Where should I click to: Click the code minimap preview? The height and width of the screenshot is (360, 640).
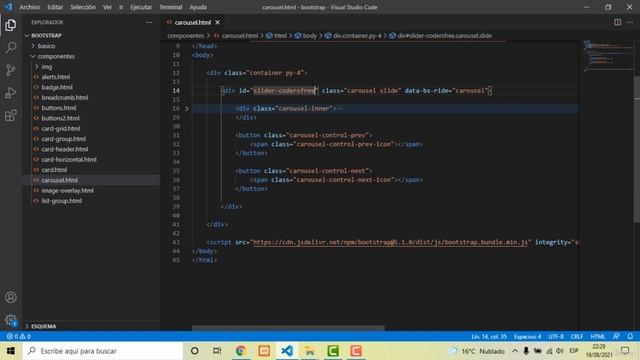point(607,55)
